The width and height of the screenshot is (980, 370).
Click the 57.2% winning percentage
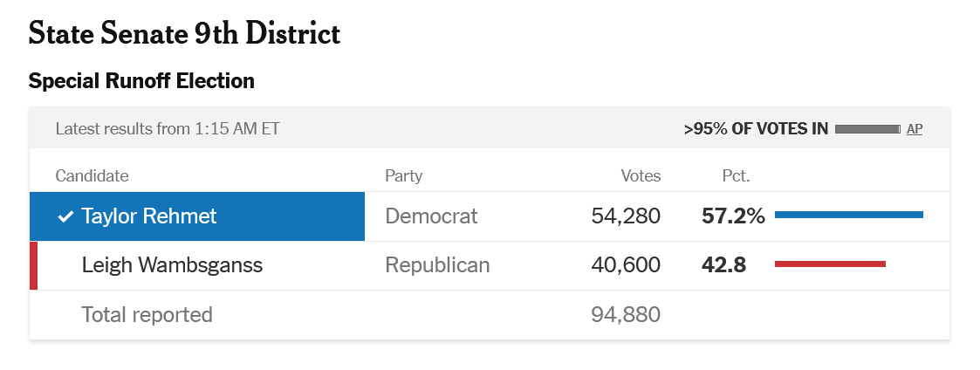pos(733,216)
